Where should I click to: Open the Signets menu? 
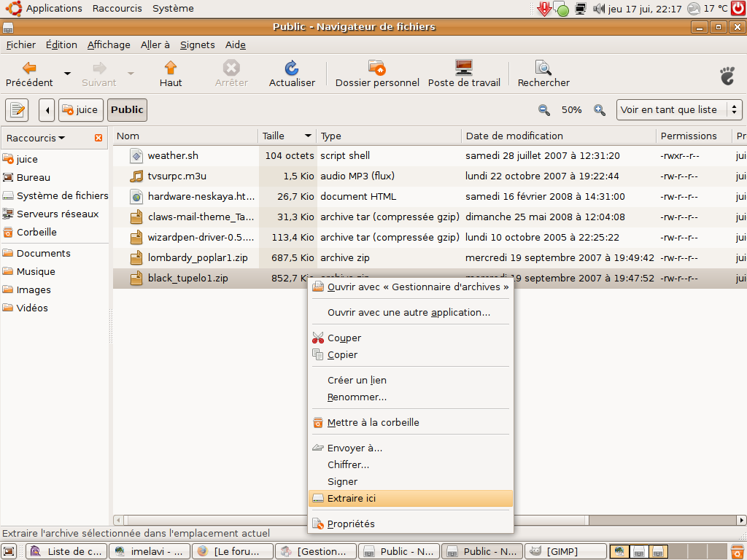pyautogui.click(x=197, y=44)
